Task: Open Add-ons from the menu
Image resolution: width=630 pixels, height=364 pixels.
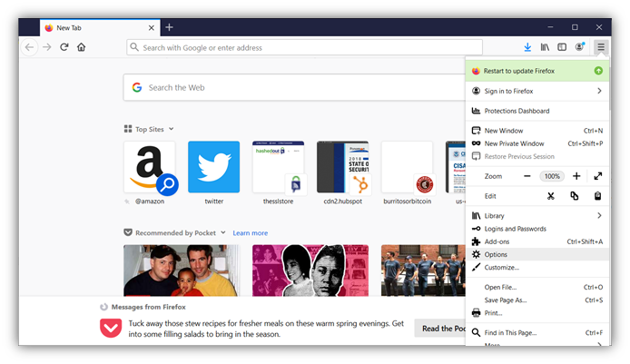Action: [537, 241]
